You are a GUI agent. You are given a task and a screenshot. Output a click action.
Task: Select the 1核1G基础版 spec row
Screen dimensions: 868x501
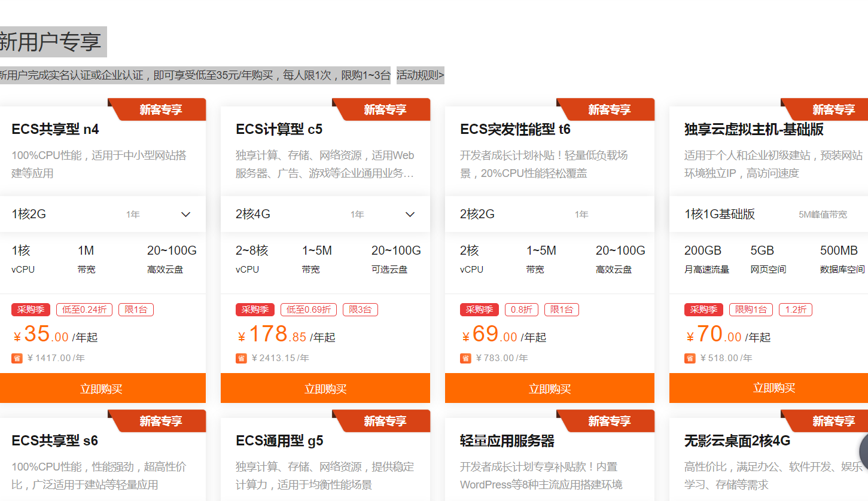(769, 214)
